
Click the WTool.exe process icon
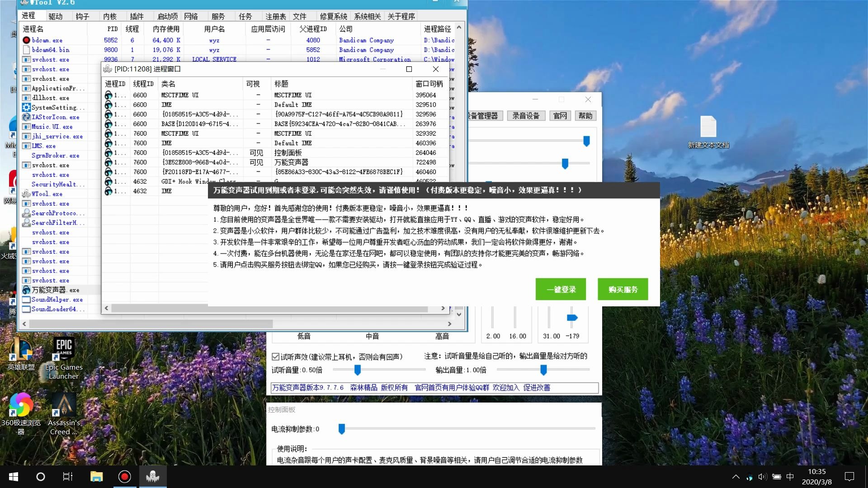[x=26, y=194]
